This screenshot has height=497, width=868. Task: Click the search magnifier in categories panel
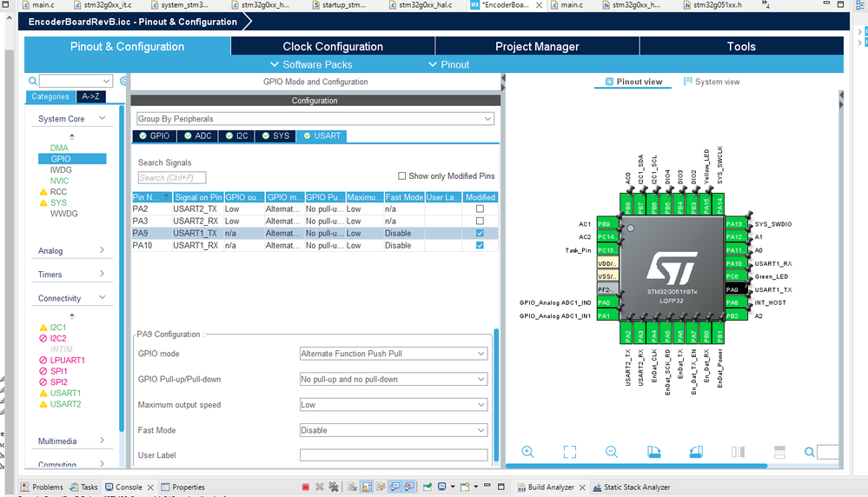[33, 81]
